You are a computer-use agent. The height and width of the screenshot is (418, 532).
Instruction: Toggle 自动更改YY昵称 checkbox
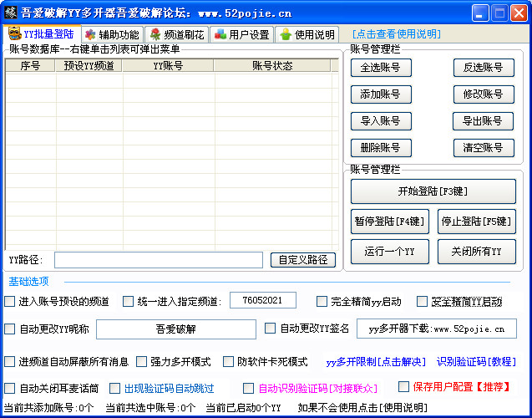click(10, 329)
